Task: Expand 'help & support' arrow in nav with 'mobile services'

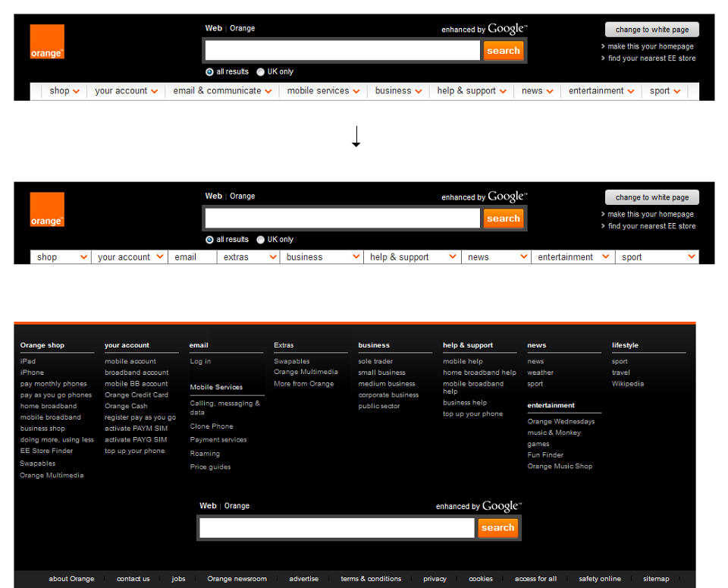Action: point(503,92)
